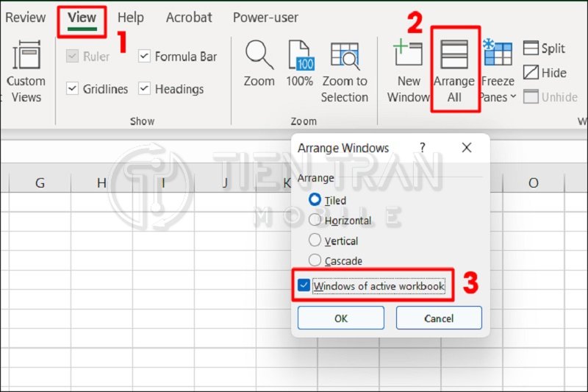
Task: Toggle the Ruler checkbox
Action: click(x=72, y=57)
